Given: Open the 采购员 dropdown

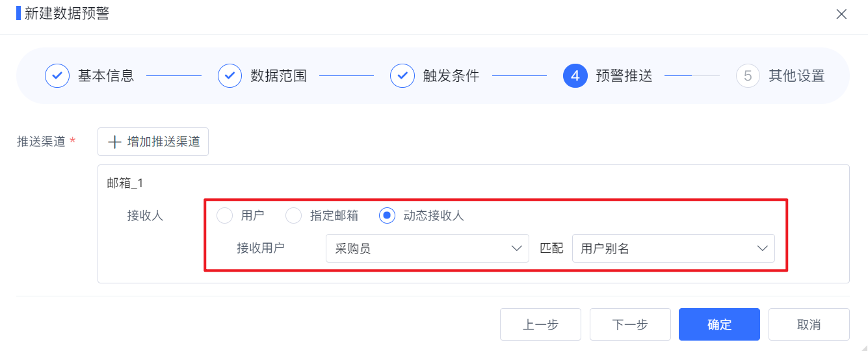Looking at the screenshot, I should [x=427, y=248].
